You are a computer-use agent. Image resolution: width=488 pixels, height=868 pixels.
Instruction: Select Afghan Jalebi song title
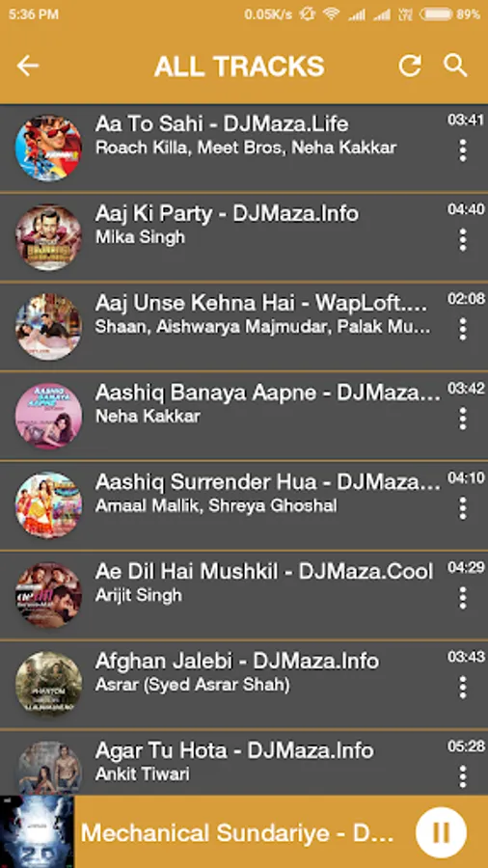click(237, 661)
